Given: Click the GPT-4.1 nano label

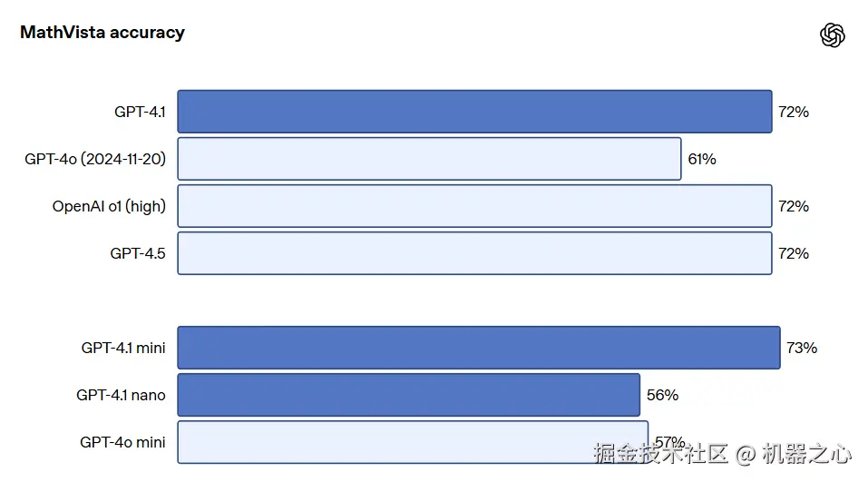Looking at the screenshot, I should tap(122, 395).
